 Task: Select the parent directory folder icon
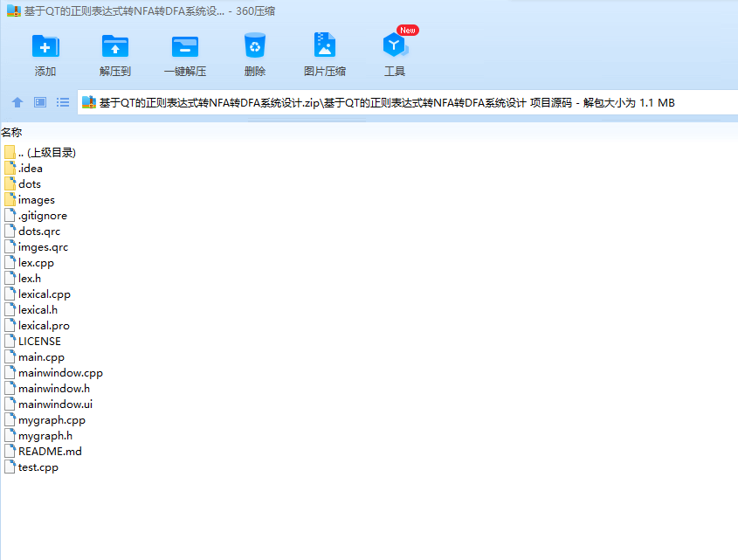10,152
